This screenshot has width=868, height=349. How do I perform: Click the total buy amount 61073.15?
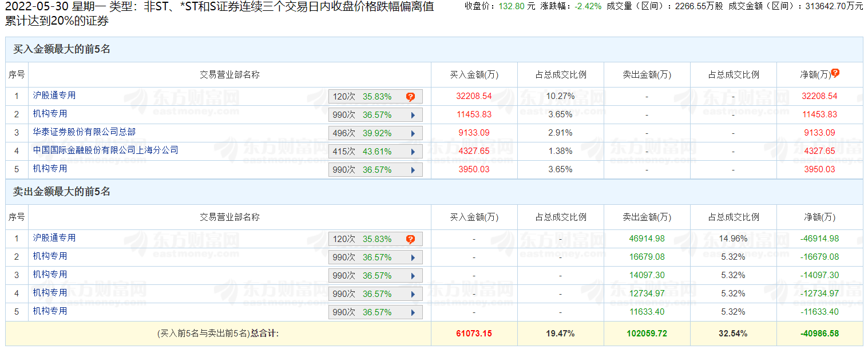point(474,333)
